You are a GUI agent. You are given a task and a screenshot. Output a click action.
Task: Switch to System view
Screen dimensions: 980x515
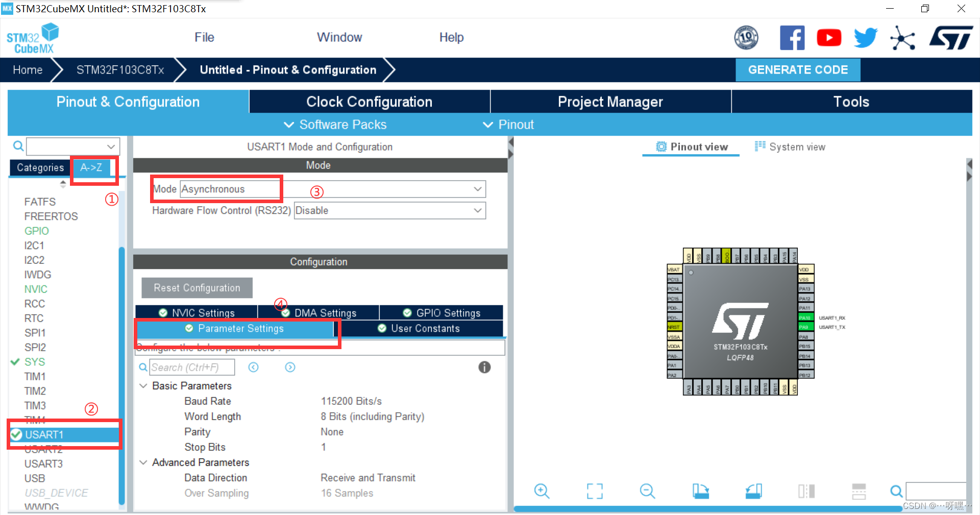pyautogui.click(x=790, y=147)
